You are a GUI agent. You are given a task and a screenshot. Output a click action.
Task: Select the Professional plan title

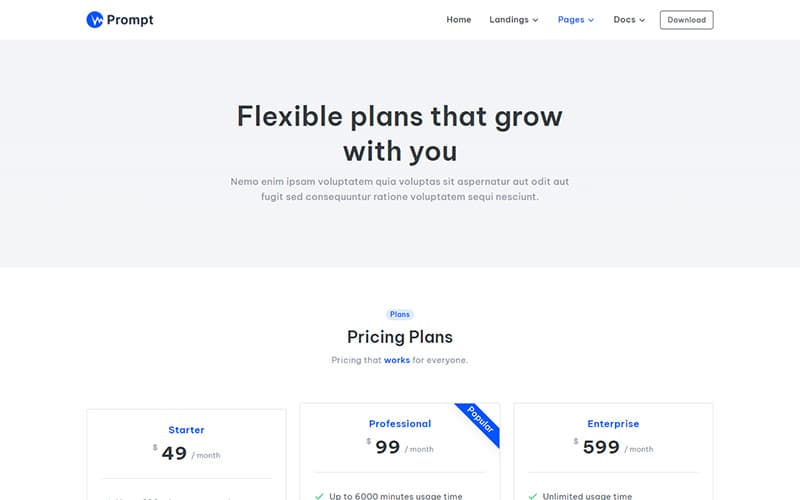pyautogui.click(x=400, y=424)
